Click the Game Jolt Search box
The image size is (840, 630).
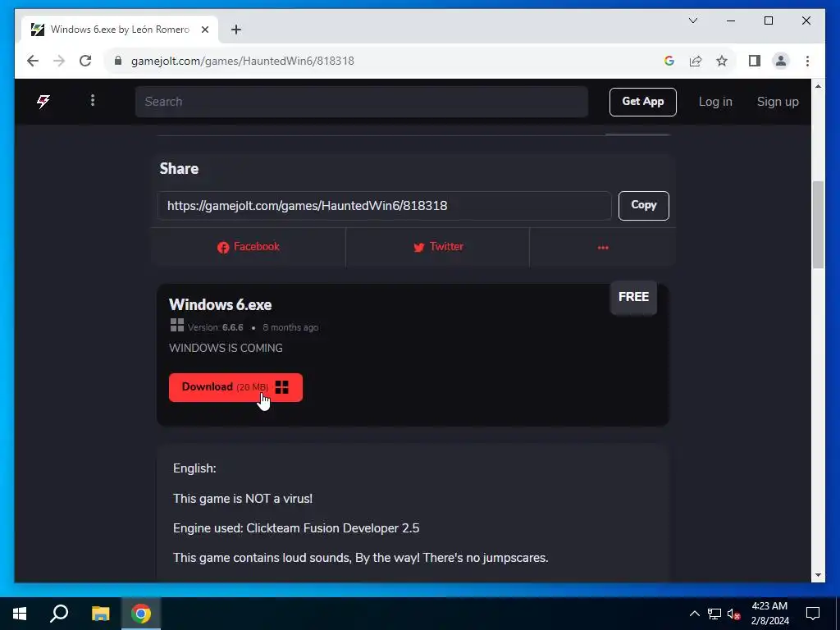tap(362, 101)
